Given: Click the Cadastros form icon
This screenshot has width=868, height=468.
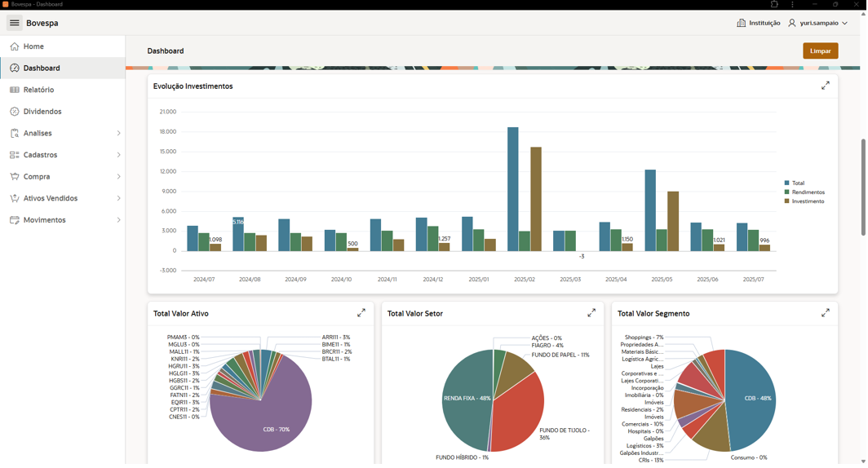Looking at the screenshot, I should point(15,155).
